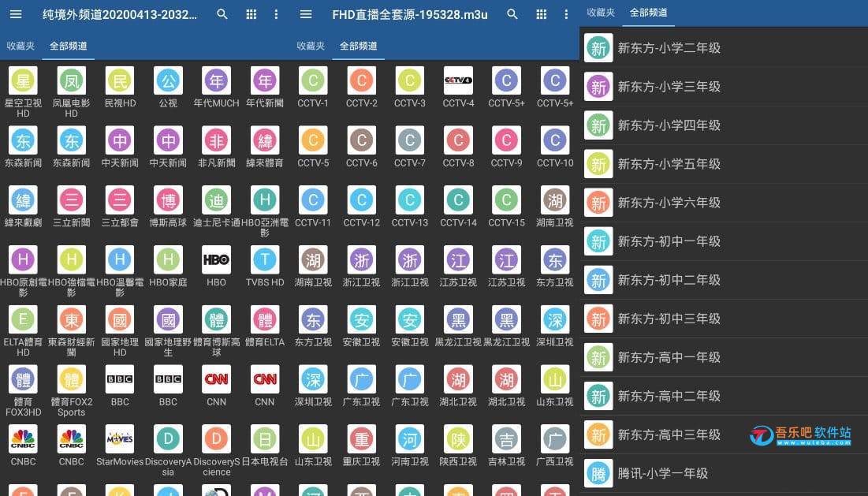
Task: Select the 新东方-小学三年级 list entry
Action: point(724,87)
